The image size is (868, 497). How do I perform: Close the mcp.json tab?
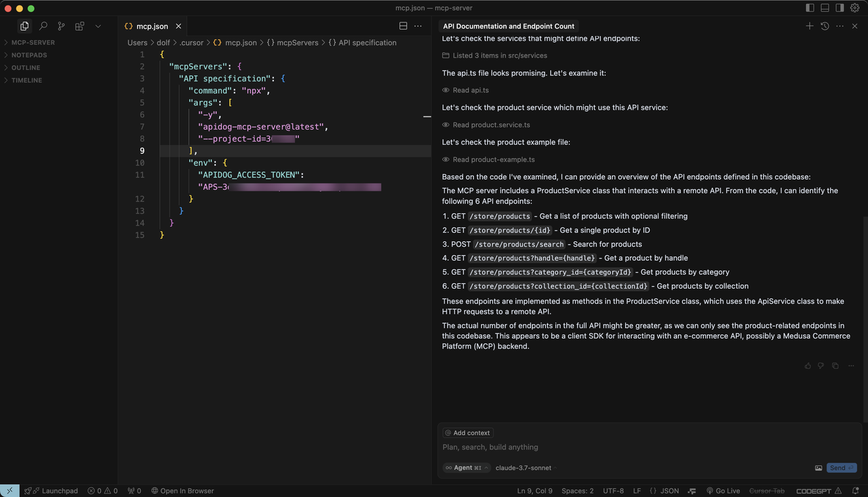(x=178, y=26)
